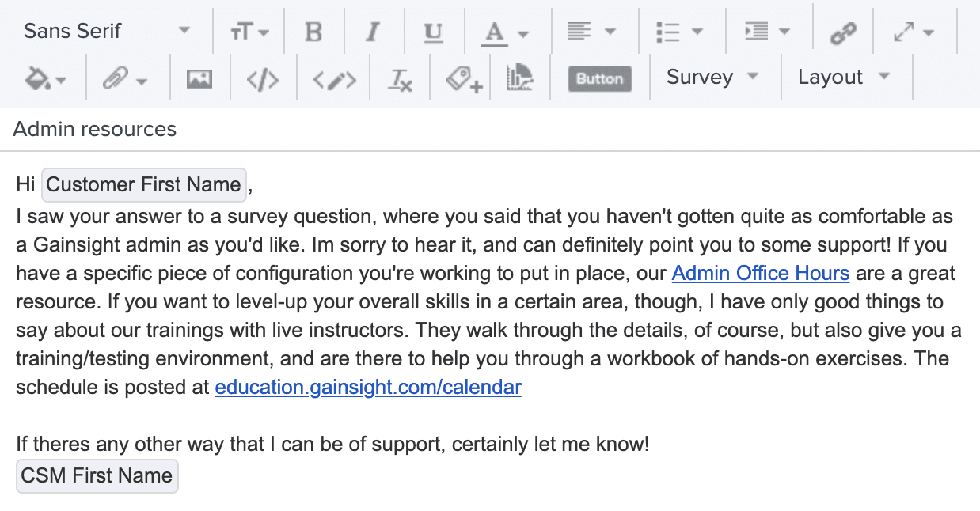Open the Admin Office Hours link
The image size is (980, 511).
click(x=760, y=274)
